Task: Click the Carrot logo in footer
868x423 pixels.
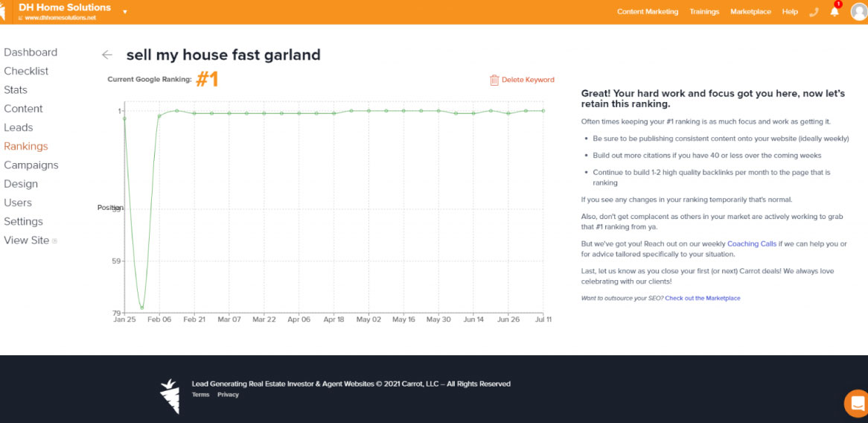Action: (x=170, y=395)
